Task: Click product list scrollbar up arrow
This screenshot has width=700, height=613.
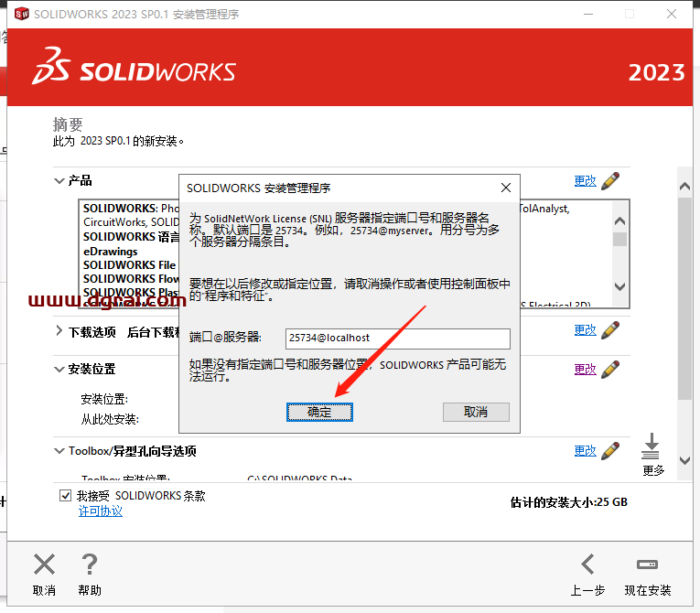Action: [619, 221]
